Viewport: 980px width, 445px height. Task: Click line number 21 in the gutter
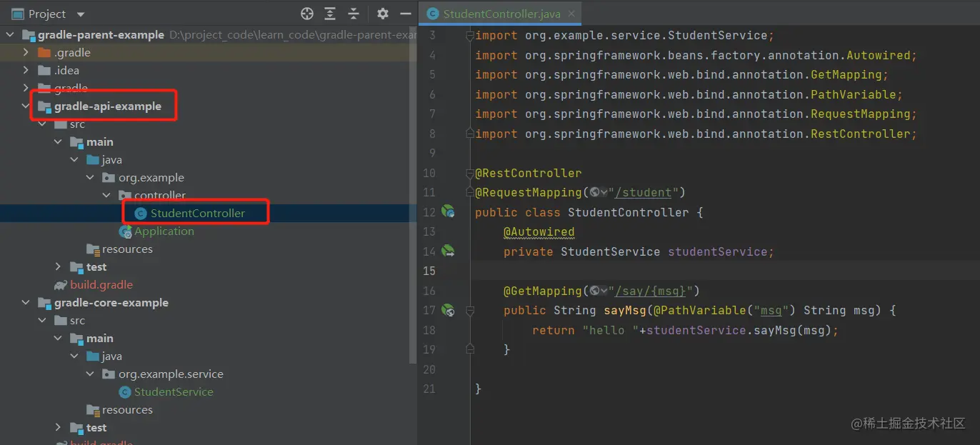coord(429,389)
